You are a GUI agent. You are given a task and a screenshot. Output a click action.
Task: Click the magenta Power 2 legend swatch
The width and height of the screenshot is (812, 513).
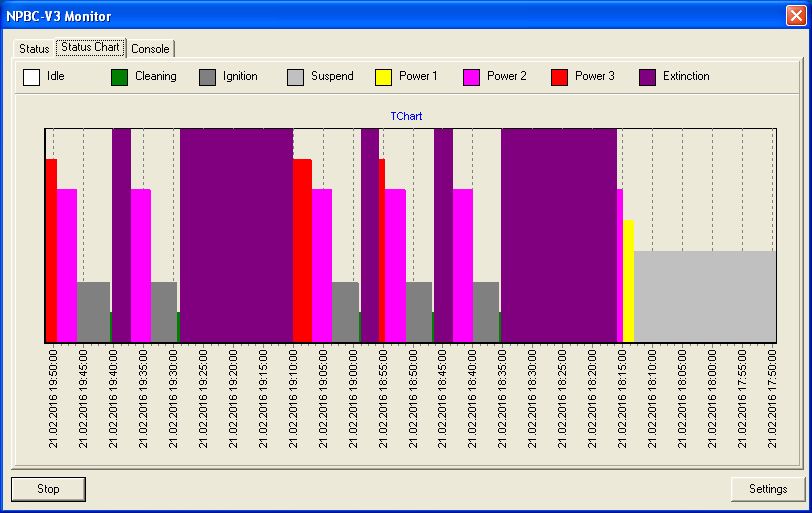(x=472, y=77)
